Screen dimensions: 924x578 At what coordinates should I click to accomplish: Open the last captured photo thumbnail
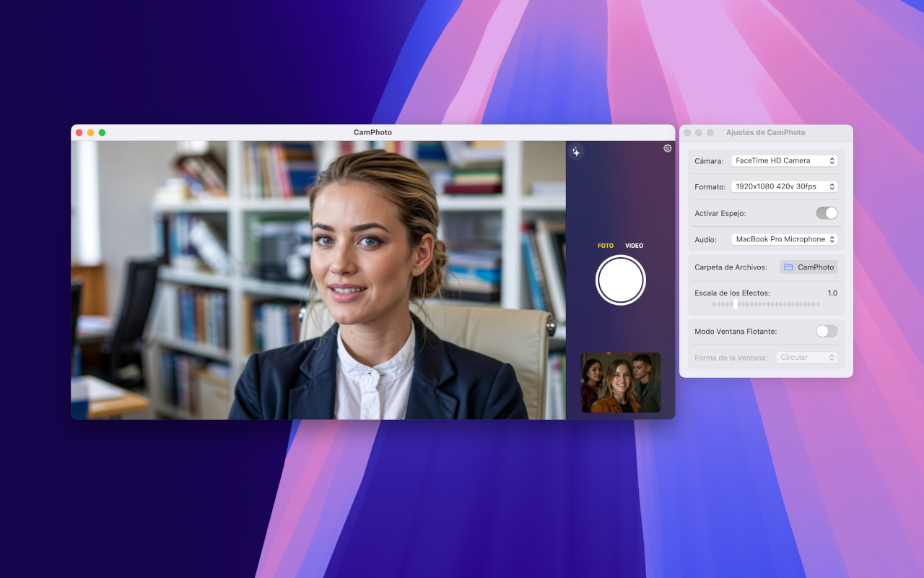(x=620, y=382)
